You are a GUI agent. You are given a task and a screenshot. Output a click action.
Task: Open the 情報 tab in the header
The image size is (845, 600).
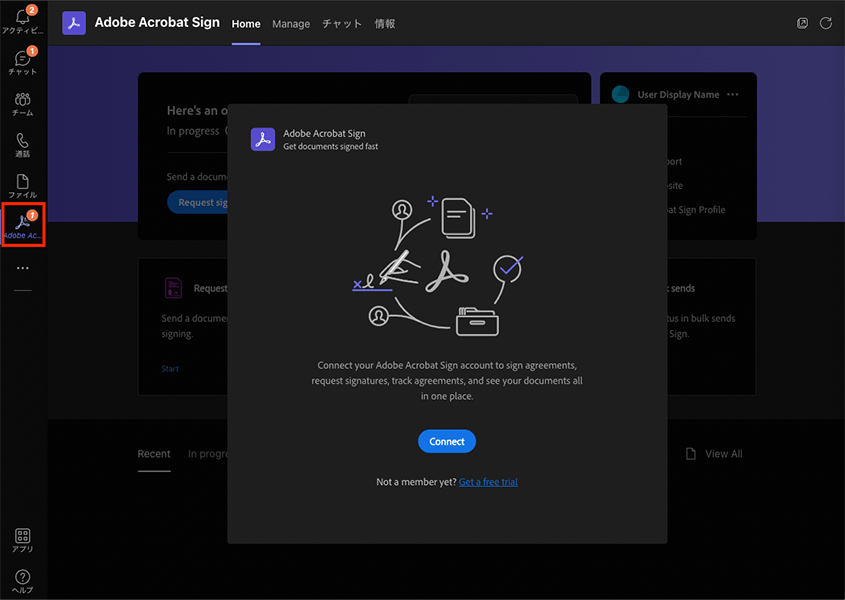[x=385, y=24]
